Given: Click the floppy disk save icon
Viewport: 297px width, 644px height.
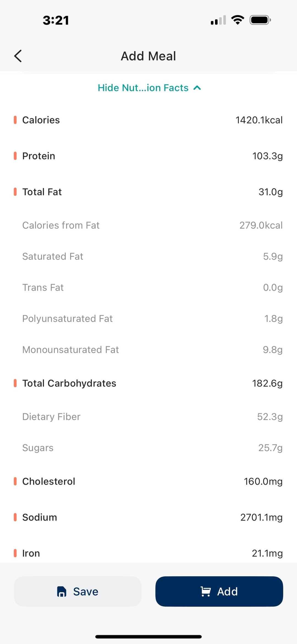Looking at the screenshot, I should pyautogui.click(x=62, y=591).
